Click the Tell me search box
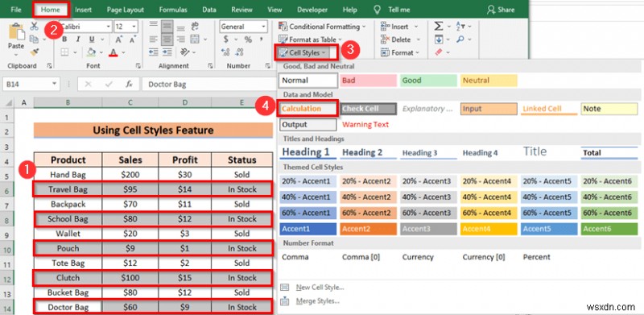644x315 pixels. coord(391,10)
